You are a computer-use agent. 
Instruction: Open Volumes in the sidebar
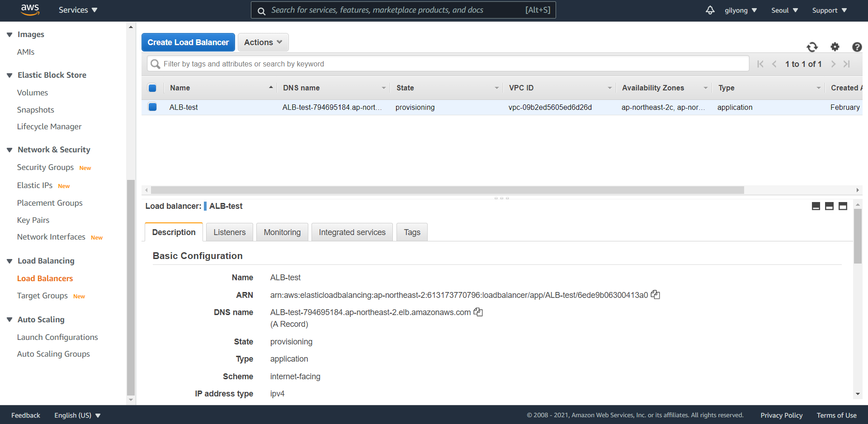click(x=33, y=93)
